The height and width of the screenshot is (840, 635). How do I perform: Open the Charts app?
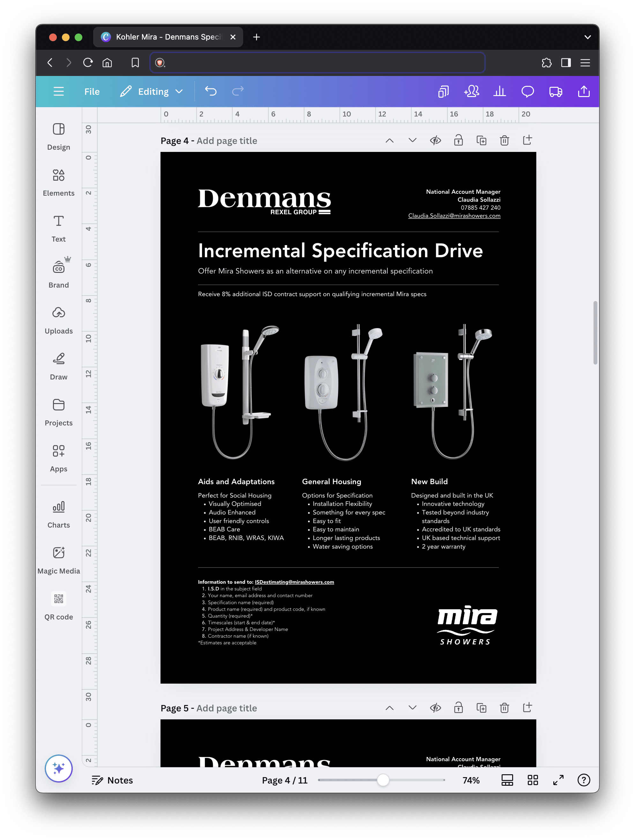pos(58,514)
